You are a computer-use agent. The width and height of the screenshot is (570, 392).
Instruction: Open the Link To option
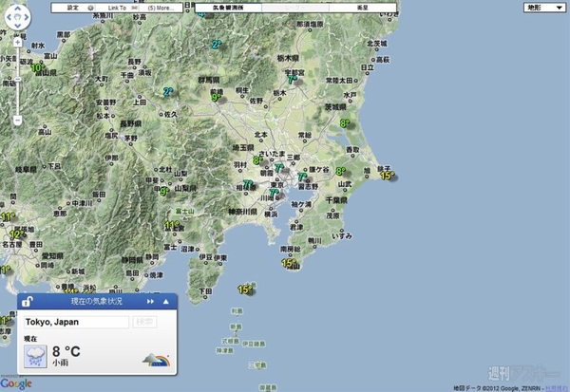pyautogui.click(x=117, y=8)
